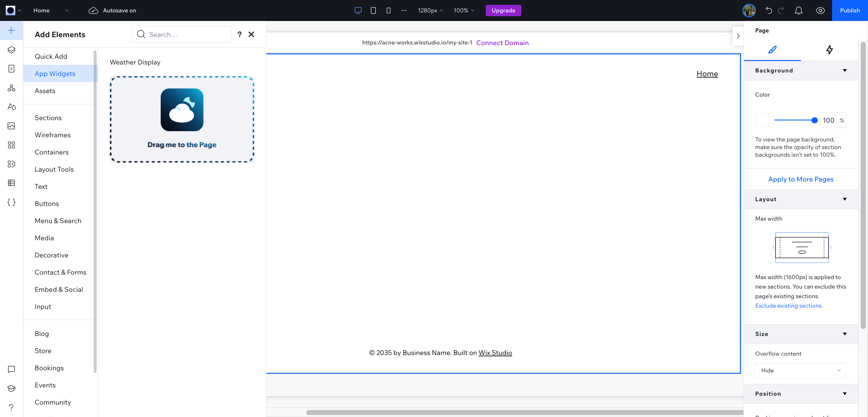Open the Media manager icon in sidebar
The width and height of the screenshot is (868, 417).
pyautogui.click(x=11, y=126)
